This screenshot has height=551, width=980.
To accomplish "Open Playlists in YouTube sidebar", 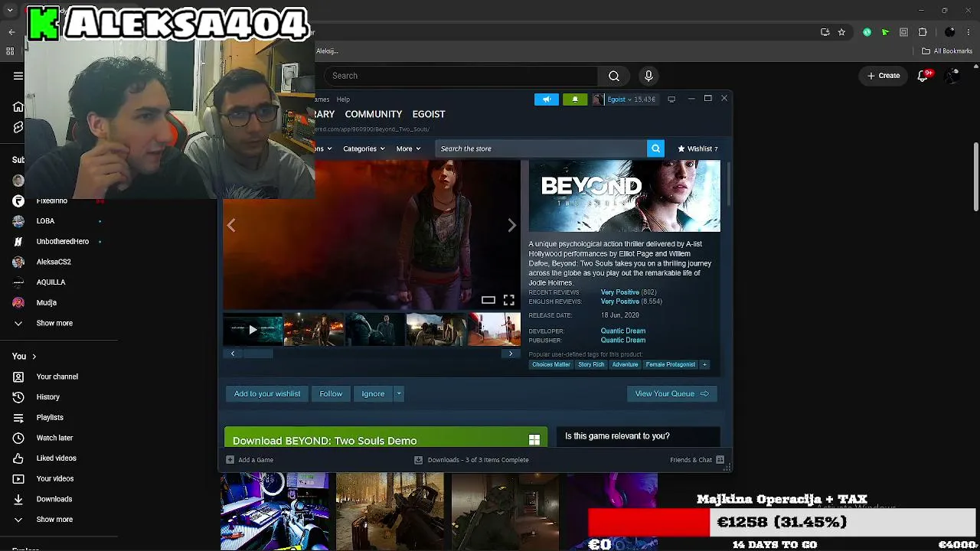I will 50,418.
